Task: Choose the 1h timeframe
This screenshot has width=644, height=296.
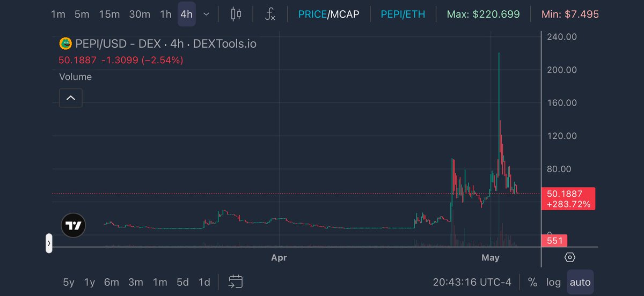Action: (x=166, y=14)
